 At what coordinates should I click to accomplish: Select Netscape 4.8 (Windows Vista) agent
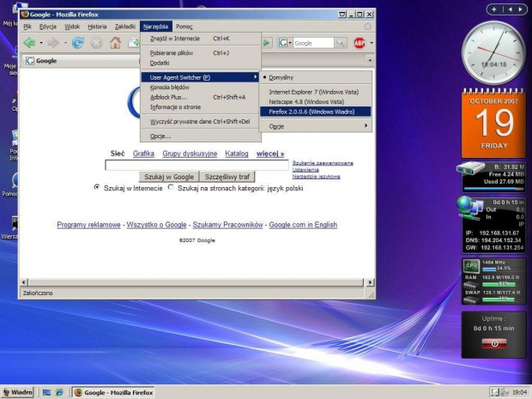click(x=316, y=102)
